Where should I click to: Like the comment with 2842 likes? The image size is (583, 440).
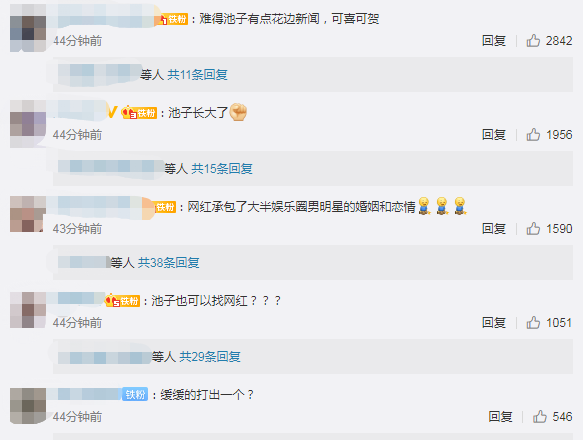click(533, 41)
